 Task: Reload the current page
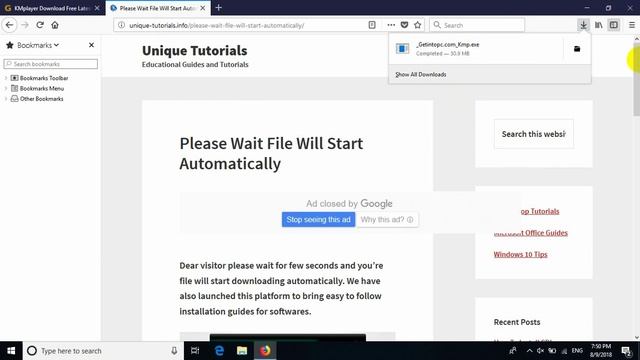(x=40, y=25)
